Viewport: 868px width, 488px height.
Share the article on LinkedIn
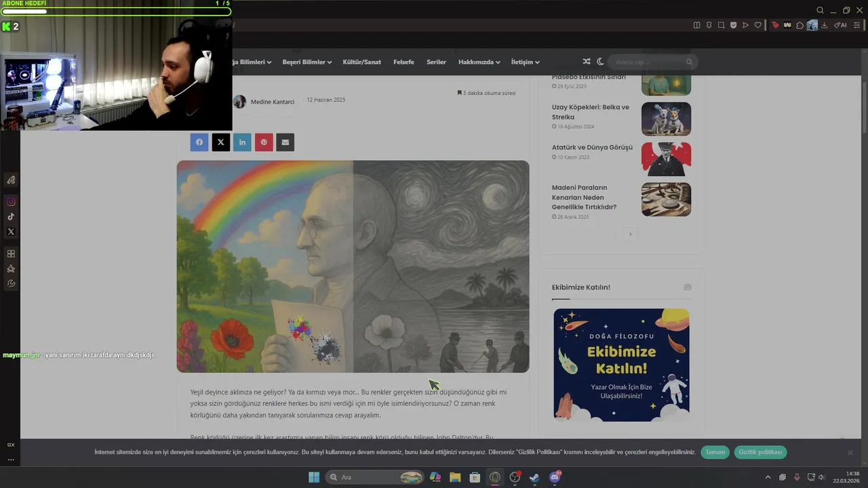[242, 142]
